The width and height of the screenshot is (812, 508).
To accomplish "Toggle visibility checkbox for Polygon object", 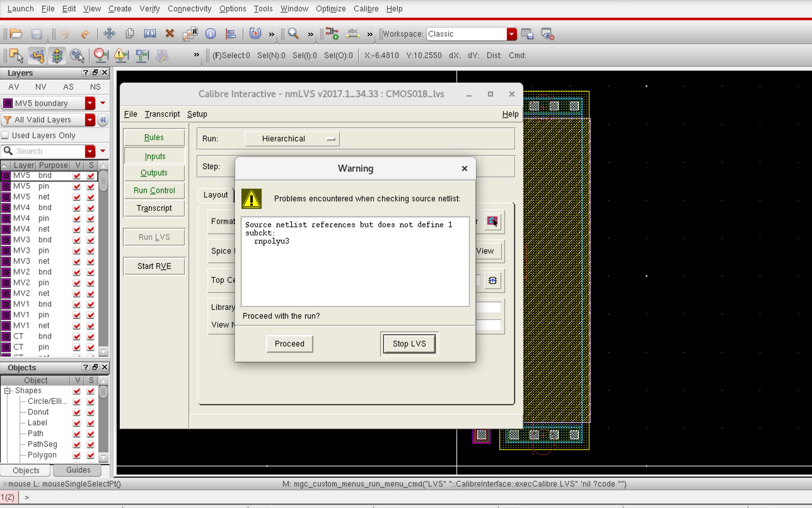I will 77,455.
